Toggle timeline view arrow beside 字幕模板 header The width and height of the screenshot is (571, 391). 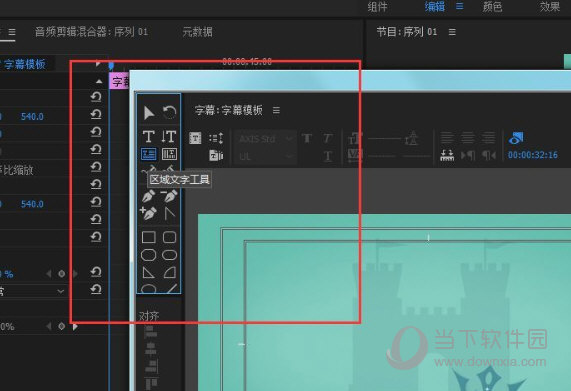98,64
